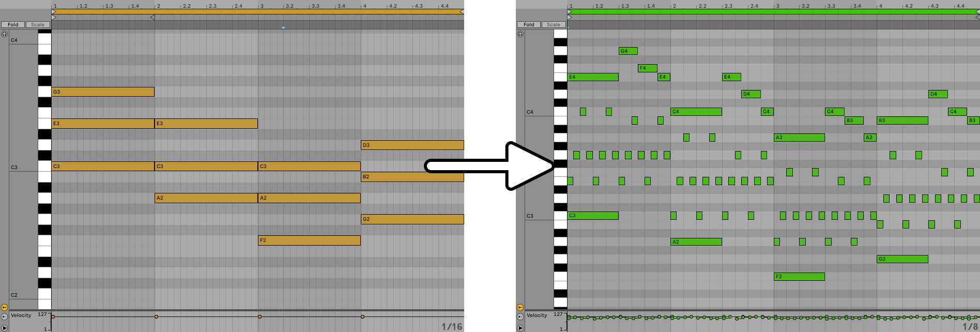
Task: Select the C3 note starting at bar 3 in the orange clip
Action: point(310,167)
